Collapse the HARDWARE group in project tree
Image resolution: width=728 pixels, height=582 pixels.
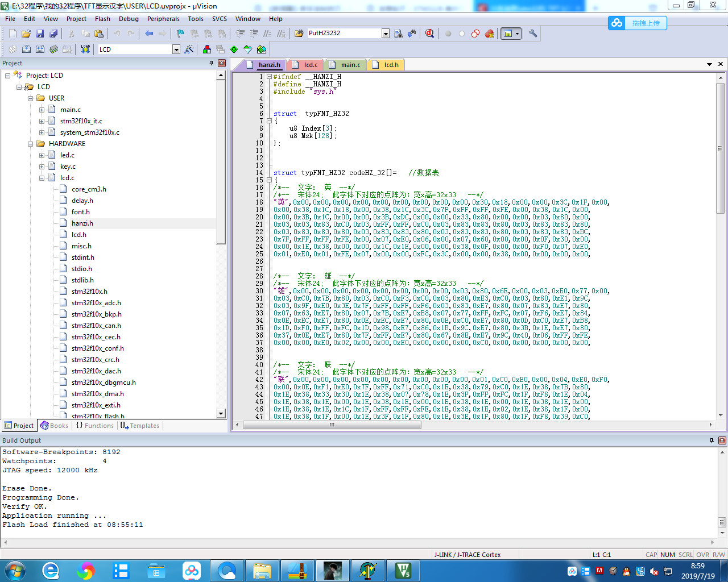point(30,144)
